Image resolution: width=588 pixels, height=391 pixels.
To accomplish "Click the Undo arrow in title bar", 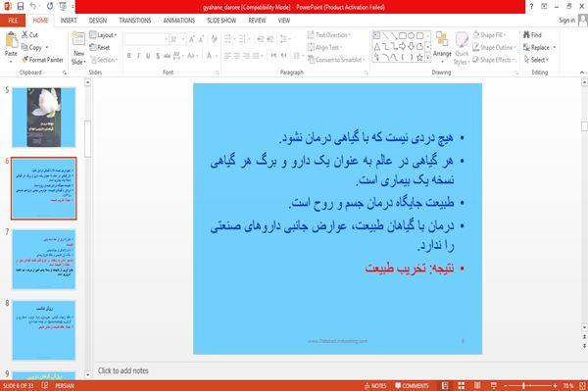I will click(33, 6).
